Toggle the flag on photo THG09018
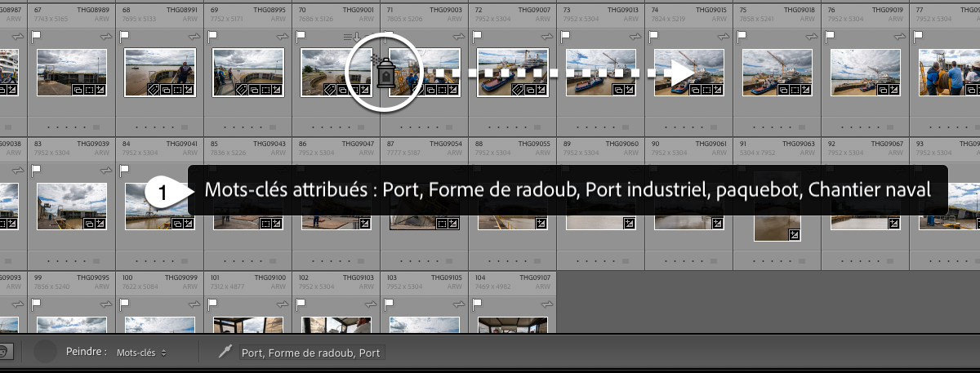 (742, 37)
